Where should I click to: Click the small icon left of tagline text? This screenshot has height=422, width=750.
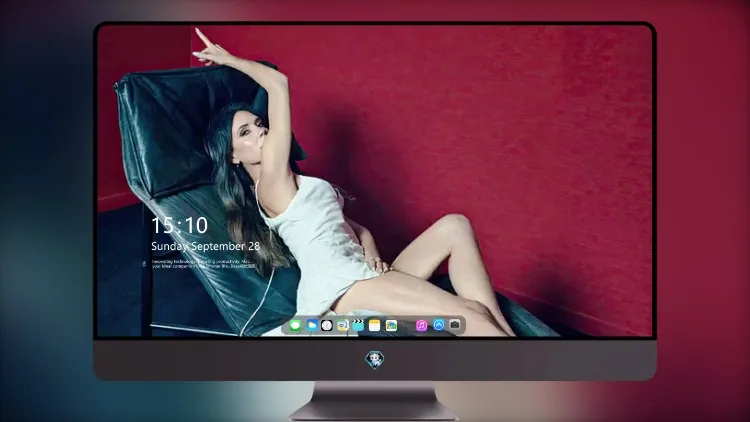pyautogui.click(x=144, y=264)
